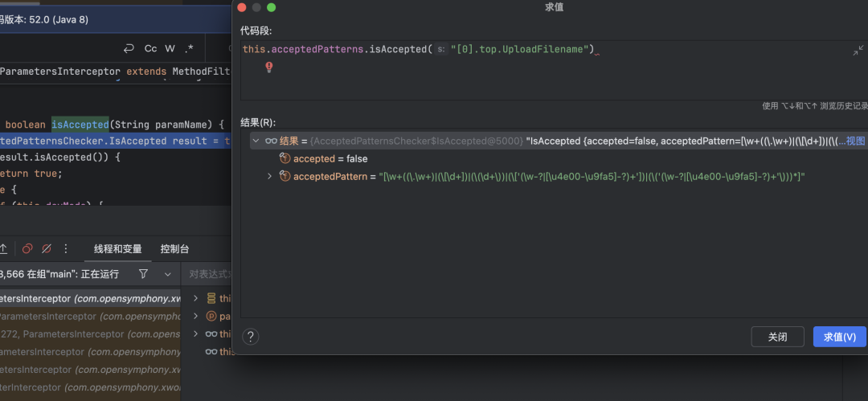Expand the third variable with glasses icon
This screenshot has width=868, height=401.
[195, 334]
